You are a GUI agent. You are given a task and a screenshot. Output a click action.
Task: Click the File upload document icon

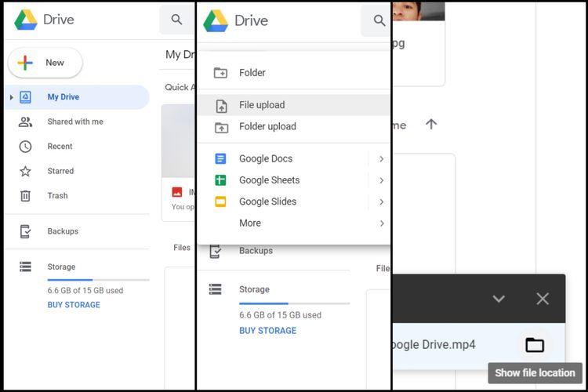point(221,106)
